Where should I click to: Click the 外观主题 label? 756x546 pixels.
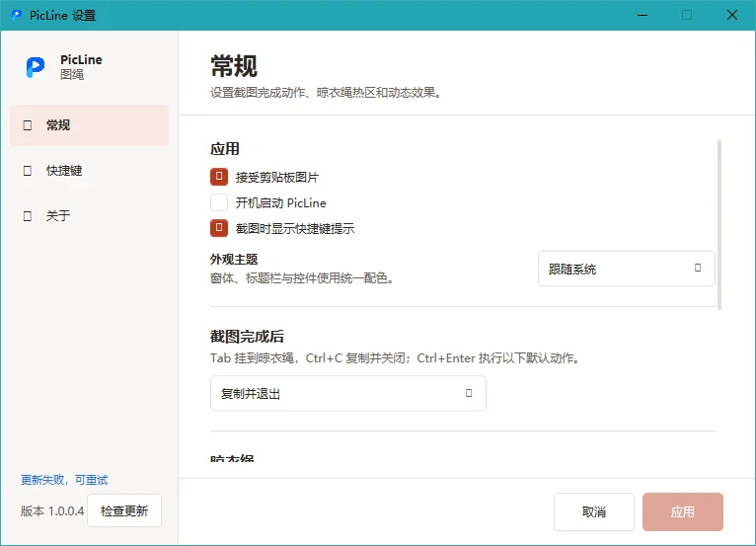point(234,260)
